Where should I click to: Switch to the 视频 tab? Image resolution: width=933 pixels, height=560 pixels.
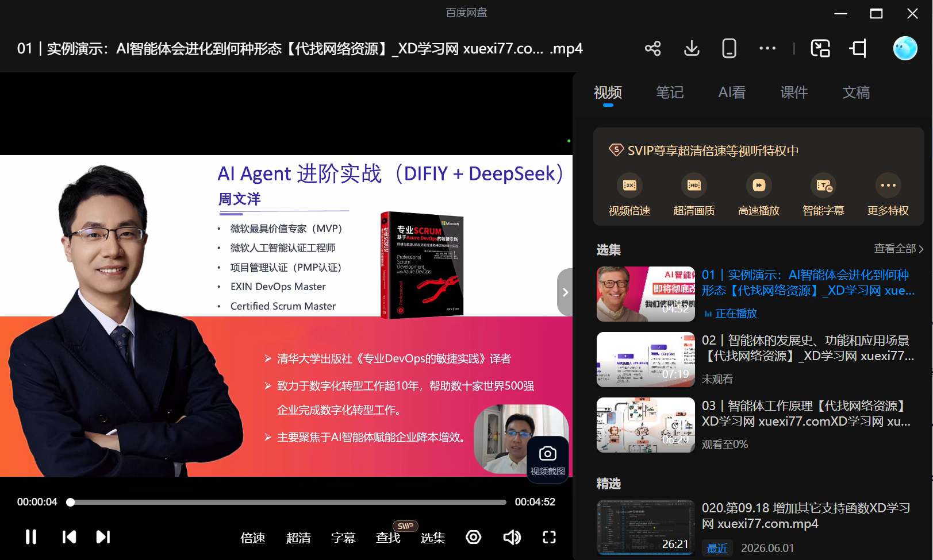608,92
